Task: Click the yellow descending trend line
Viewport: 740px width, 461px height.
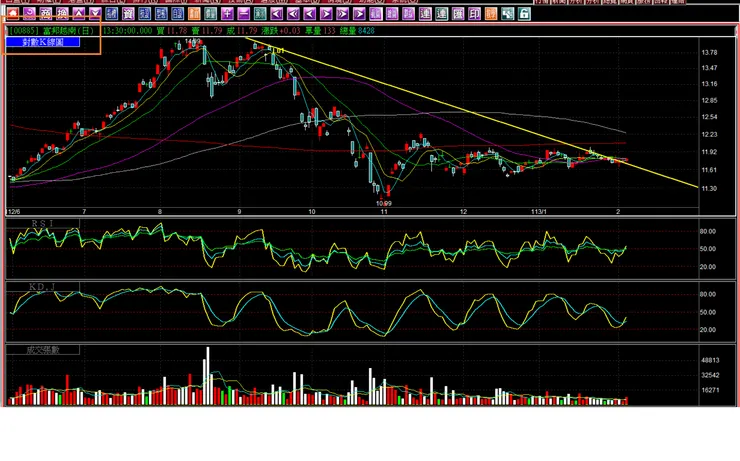Action: pos(472,112)
